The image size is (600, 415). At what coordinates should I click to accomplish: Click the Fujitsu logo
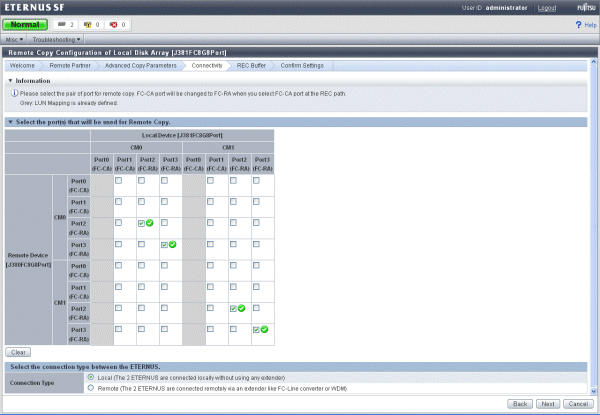(587, 8)
